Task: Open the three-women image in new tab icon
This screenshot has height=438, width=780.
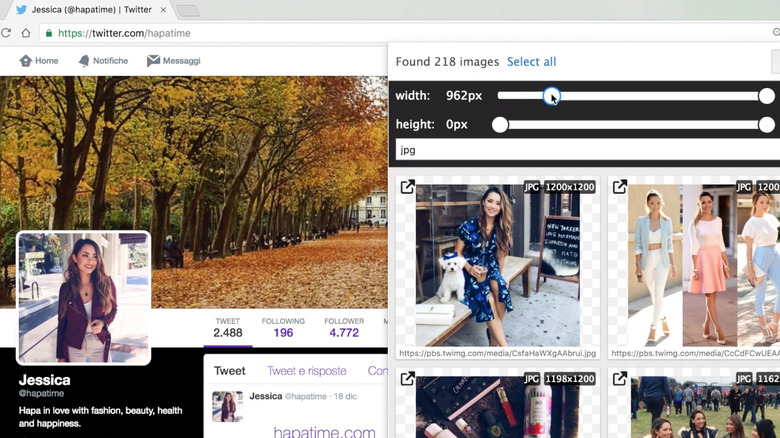Action: (620, 187)
